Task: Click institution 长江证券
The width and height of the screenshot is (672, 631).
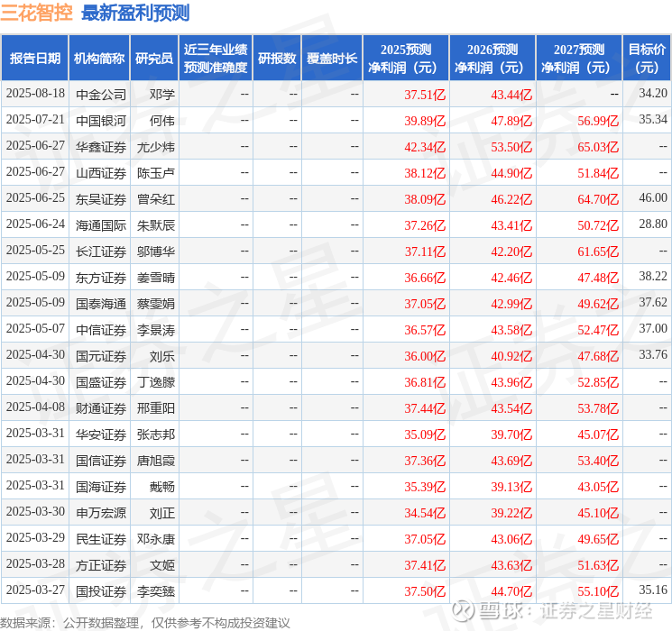Action: [101, 251]
